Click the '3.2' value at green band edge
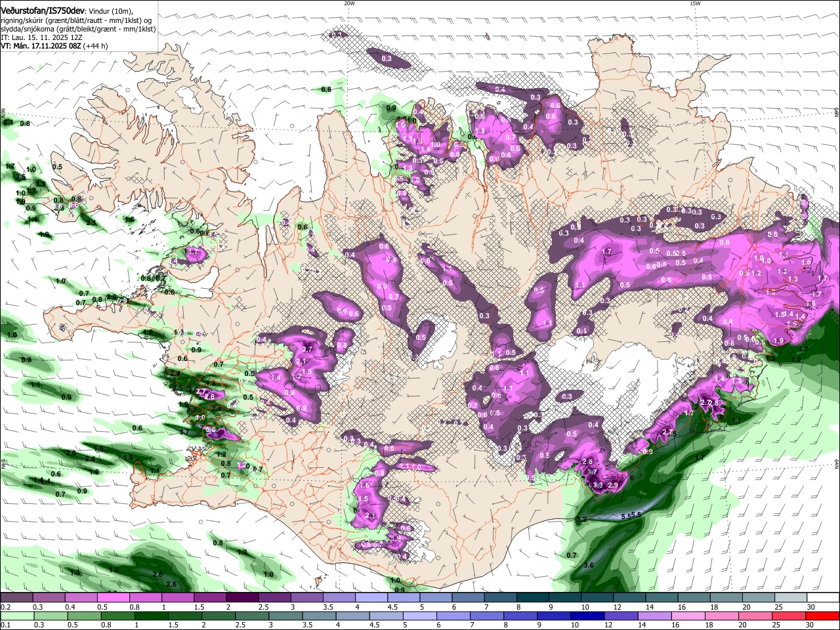This screenshot has width=840, height=630. [x=581, y=519]
